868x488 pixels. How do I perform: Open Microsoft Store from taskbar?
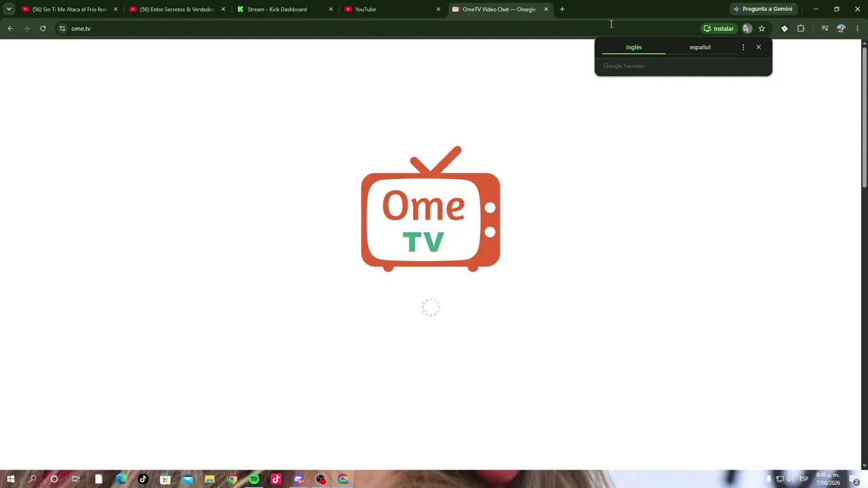[x=165, y=479]
